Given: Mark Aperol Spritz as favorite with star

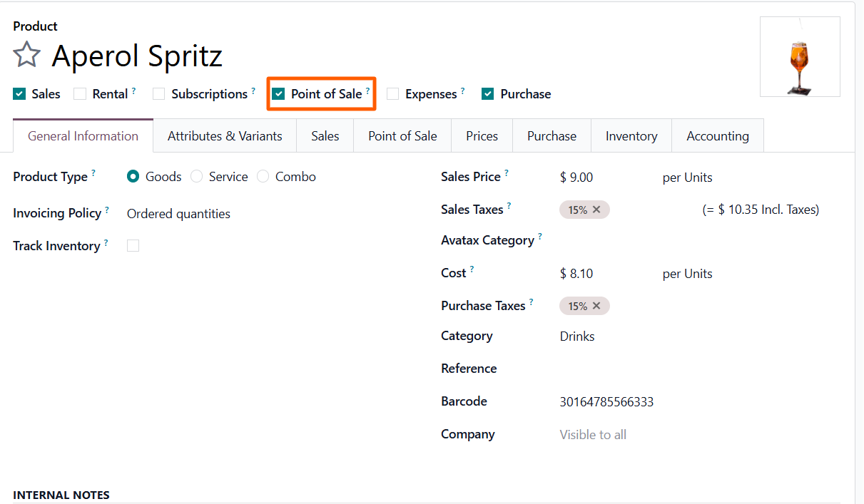Looking at the screenshot, I should click(26, 55).
